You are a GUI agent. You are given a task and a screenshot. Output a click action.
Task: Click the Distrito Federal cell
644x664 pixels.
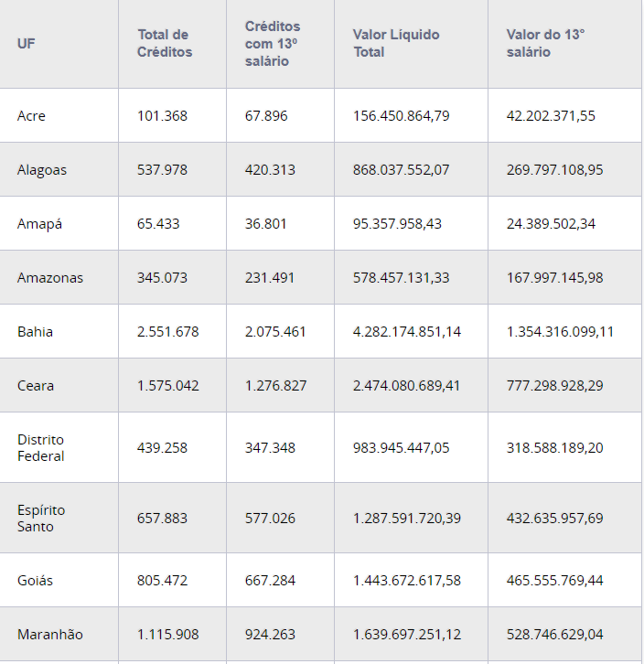41,448
